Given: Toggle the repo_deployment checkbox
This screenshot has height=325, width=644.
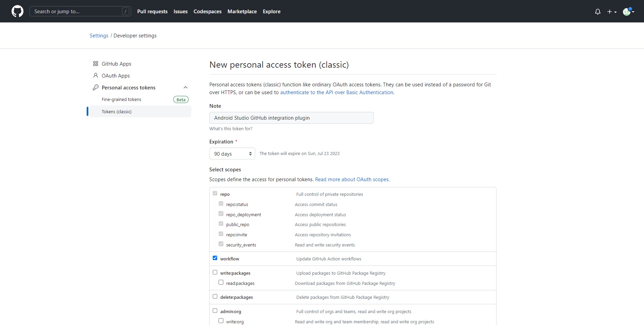Looking at the screenshot, I should click(221, 214).
